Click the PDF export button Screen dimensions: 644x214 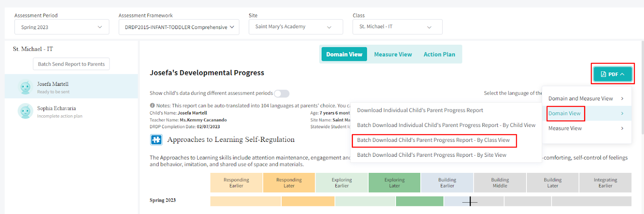click(612, 74)
